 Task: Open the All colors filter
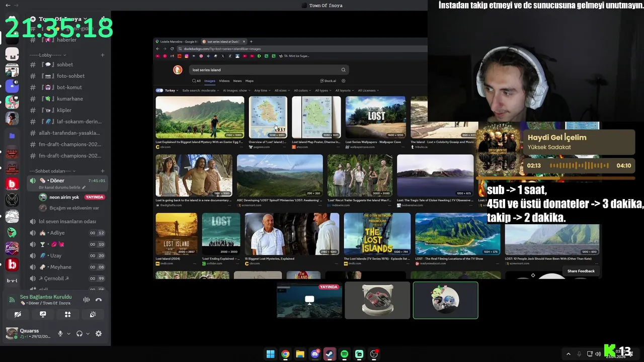302,90
